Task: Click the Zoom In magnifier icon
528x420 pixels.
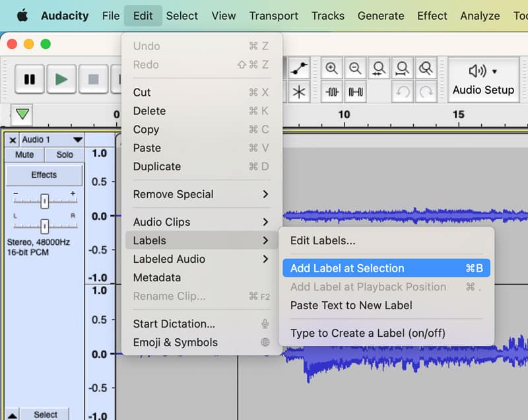Action: (332, 68)
